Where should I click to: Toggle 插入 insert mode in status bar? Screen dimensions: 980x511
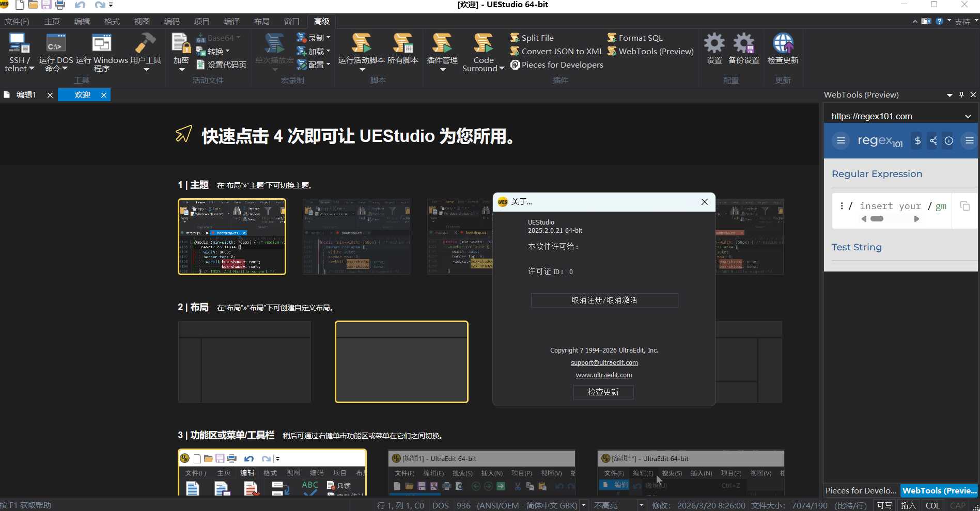click(x=908, y=505)
